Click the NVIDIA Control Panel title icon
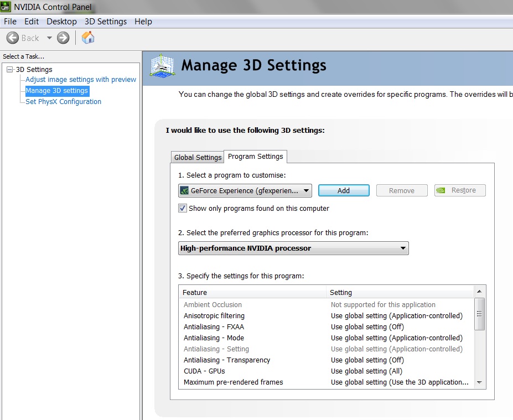Viewport: 513px width, 420px height. 6,7
